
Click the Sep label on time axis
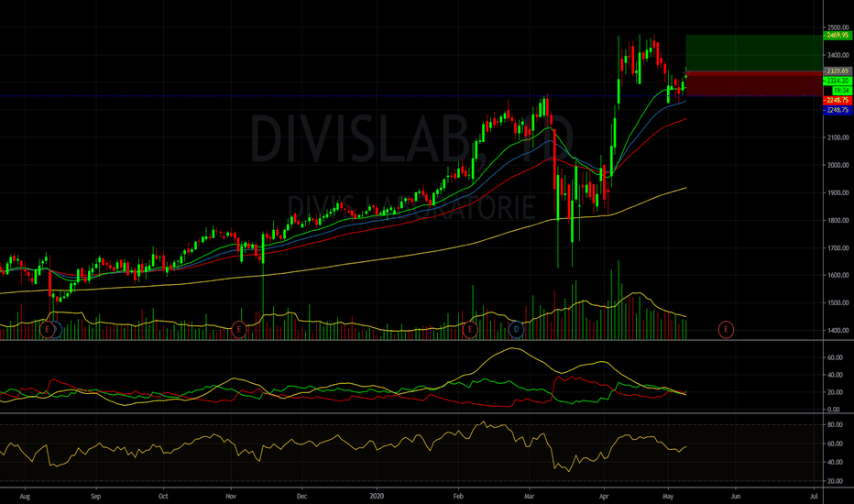[96, 497]
